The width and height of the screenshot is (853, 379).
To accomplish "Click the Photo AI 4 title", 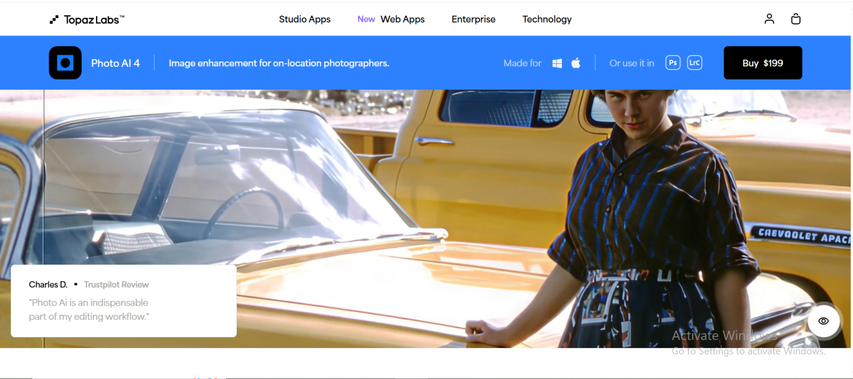I will tap(115, 63).
